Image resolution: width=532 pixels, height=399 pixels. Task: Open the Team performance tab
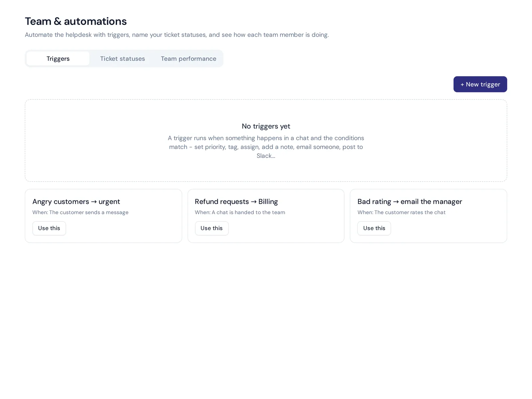pos(189,59)
